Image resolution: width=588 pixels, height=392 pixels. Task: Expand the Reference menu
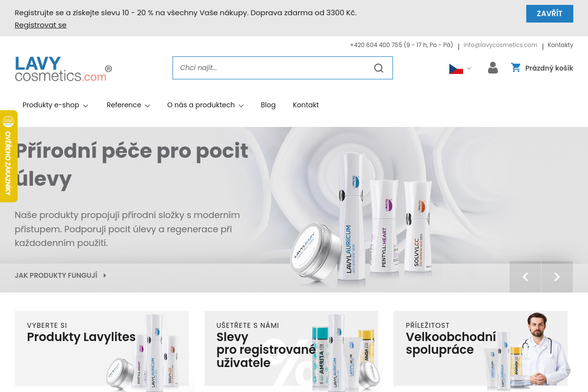pos(128,105)
